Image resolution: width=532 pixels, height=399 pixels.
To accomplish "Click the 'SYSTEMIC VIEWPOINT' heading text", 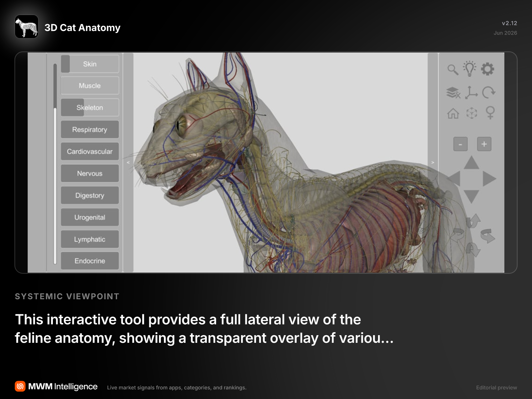I will [x=67, y=296].
